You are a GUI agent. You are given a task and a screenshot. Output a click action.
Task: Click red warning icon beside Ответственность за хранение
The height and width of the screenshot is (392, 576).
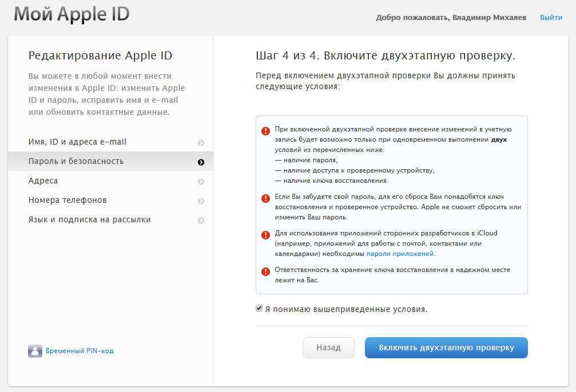265,271
